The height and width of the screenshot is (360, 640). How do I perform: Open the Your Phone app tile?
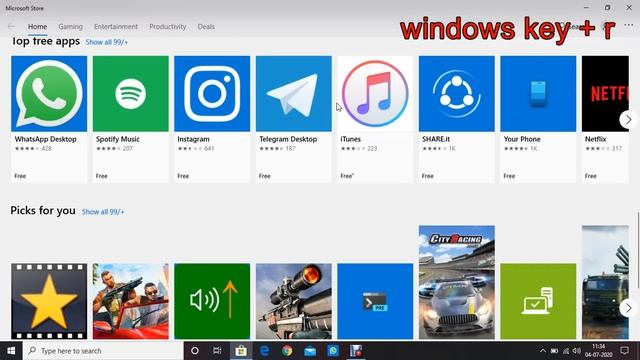(x=538, y=119)
